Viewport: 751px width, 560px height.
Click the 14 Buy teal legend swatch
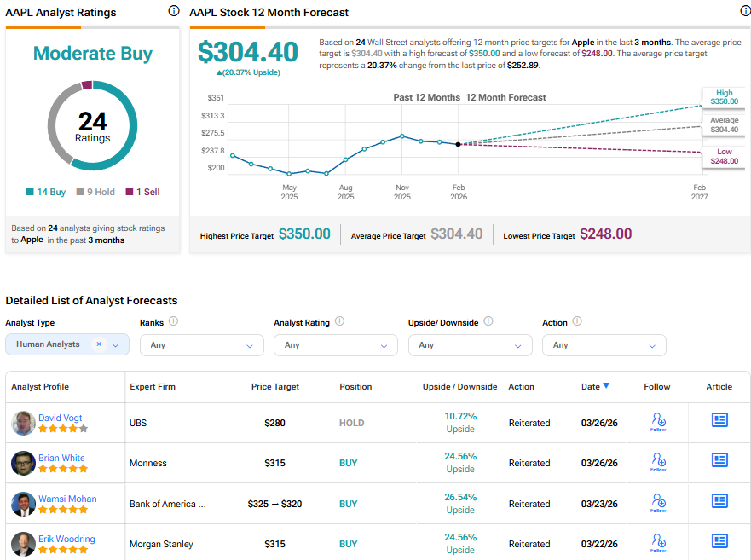(32, 192)
